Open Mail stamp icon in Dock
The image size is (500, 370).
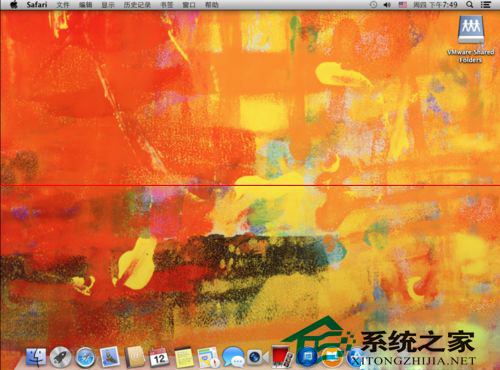pos(110,357)
